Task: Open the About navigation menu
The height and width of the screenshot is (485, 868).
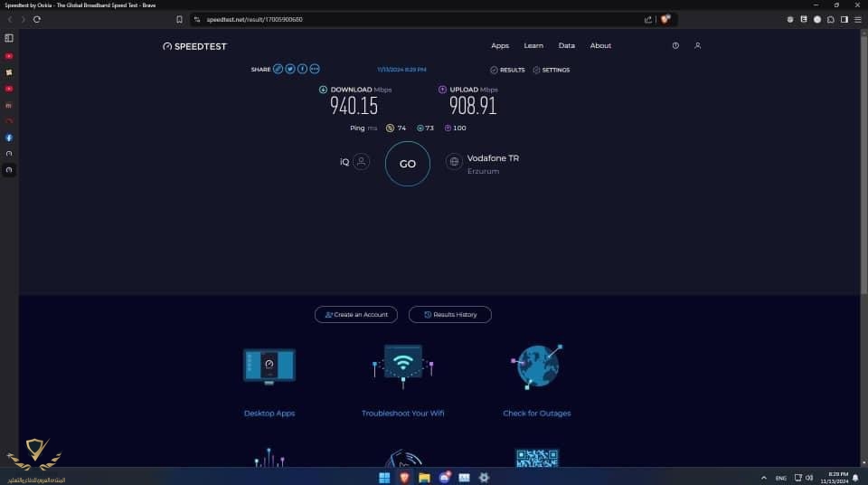Action: click(x=600, y=46)
